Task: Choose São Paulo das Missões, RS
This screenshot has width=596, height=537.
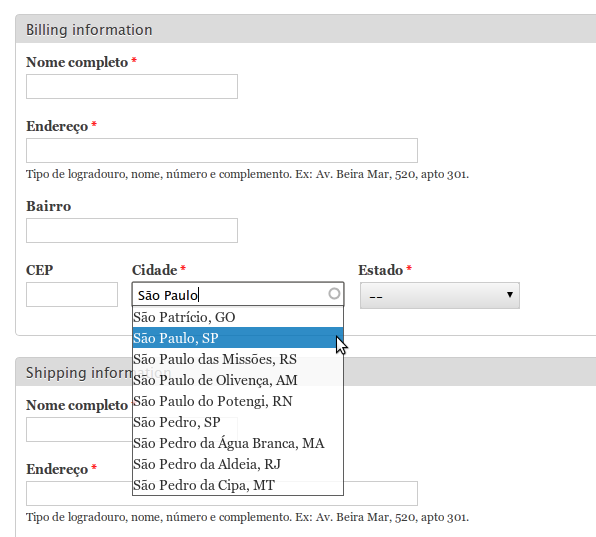Action: tap(238, 359)
